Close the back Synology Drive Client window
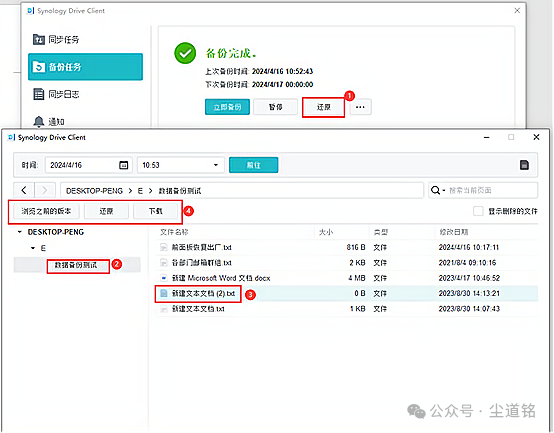The image size is (554, 433). tap(517, 11)
